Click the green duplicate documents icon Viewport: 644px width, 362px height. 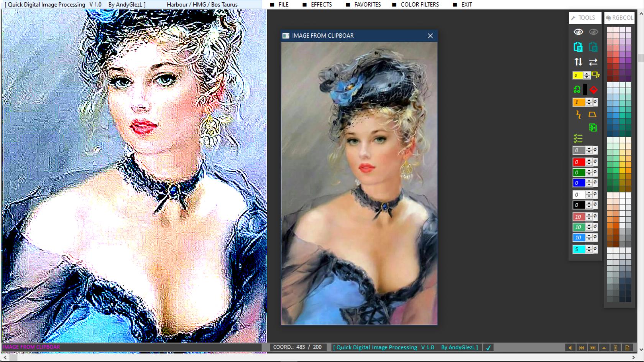[593, 128]
